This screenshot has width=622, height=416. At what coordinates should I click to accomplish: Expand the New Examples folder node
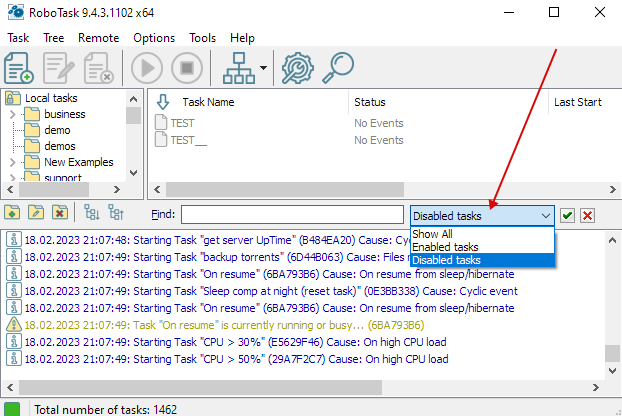coord(12,162)
